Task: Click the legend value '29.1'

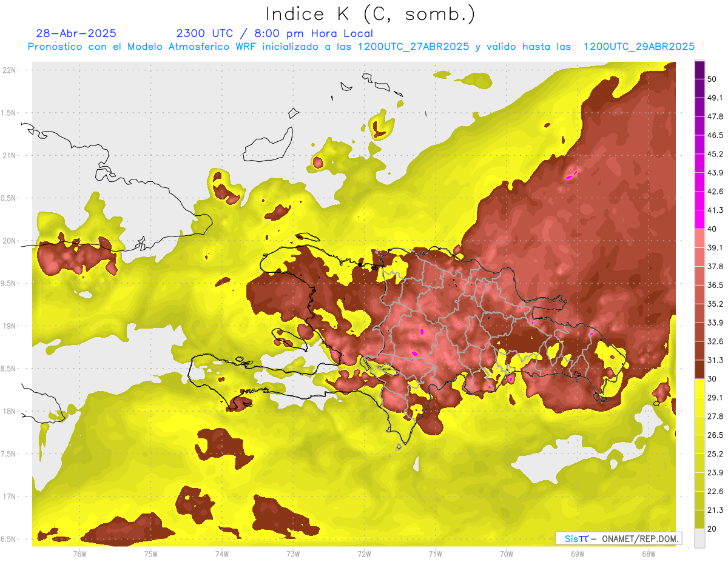Action: pyautogui.click(x=715, y=397)
